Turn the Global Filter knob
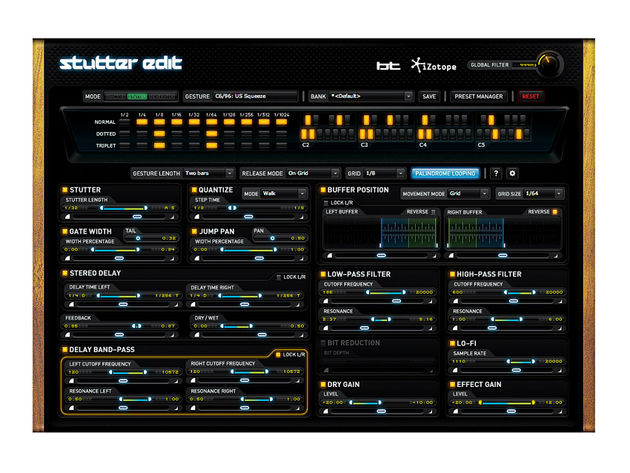 (549, 64)
